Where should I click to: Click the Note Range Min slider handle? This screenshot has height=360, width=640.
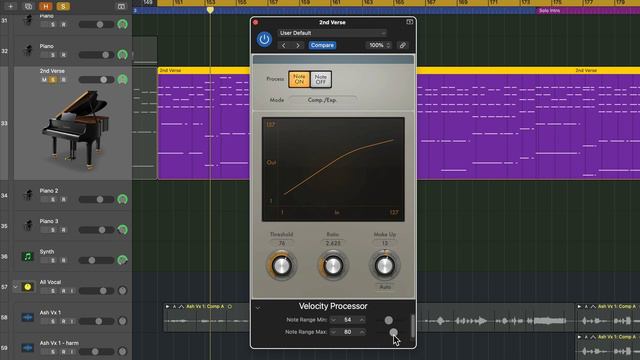pos(389,320)
